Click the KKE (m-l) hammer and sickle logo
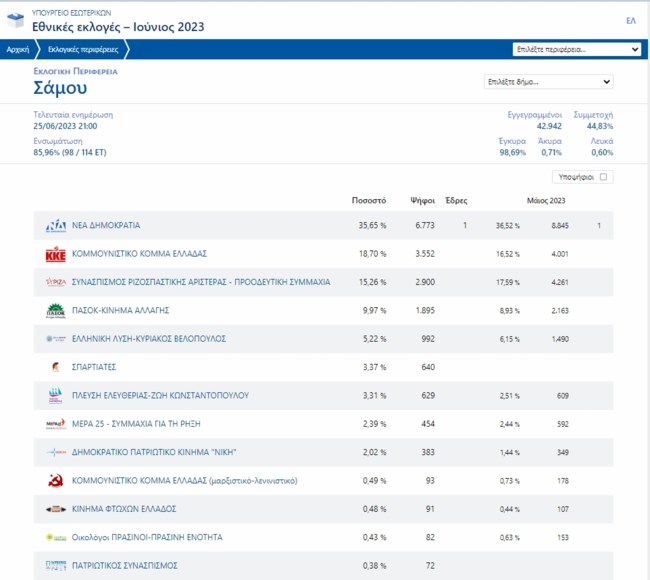The height and width of the screenshot is (580, 650). click(x=56, y=481)
